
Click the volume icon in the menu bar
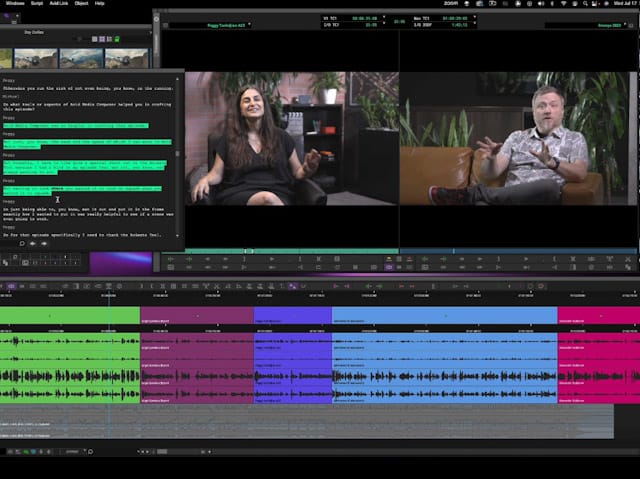(541, 3)
